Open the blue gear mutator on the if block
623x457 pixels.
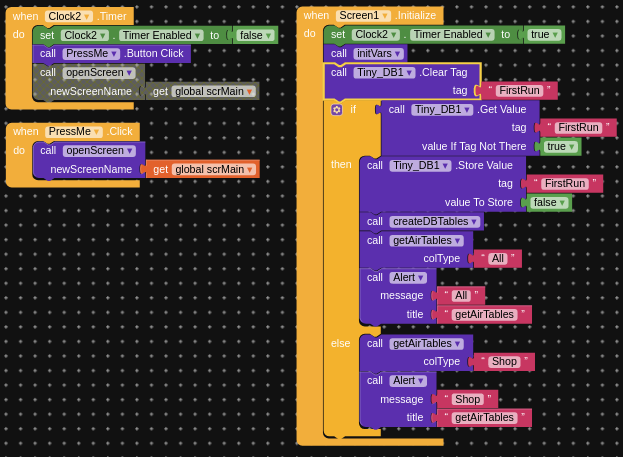tap(337, 110)
